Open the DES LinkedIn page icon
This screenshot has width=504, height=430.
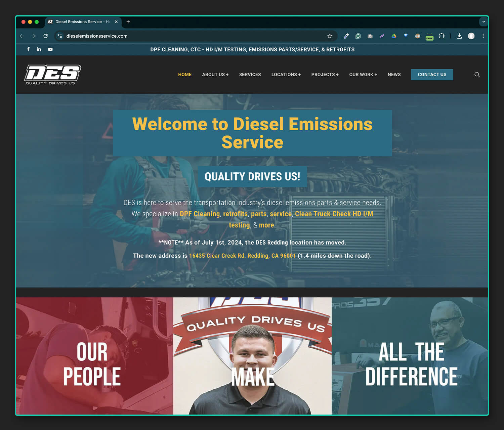click(39, 49)
